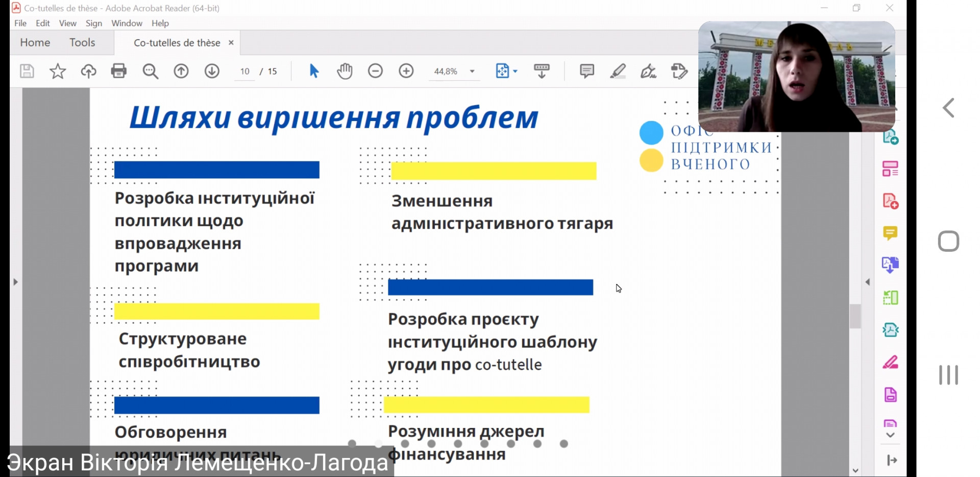
Task: Open the File menu
Action: pos(20,23)
